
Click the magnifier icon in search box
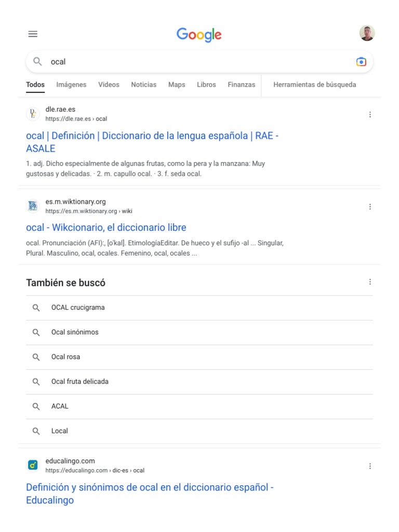(37, 62)
